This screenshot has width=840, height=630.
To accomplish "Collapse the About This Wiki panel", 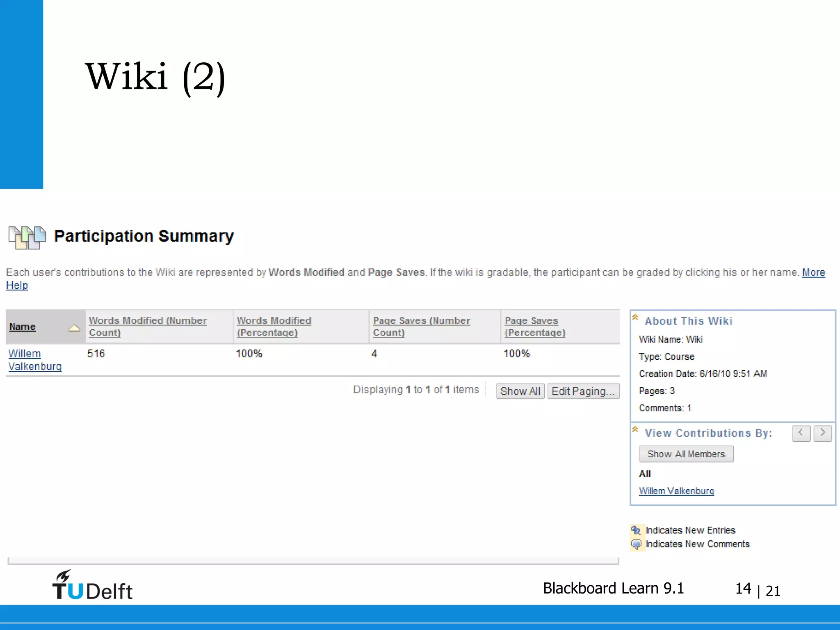I will pyautogui.click(x=635, y=317).
